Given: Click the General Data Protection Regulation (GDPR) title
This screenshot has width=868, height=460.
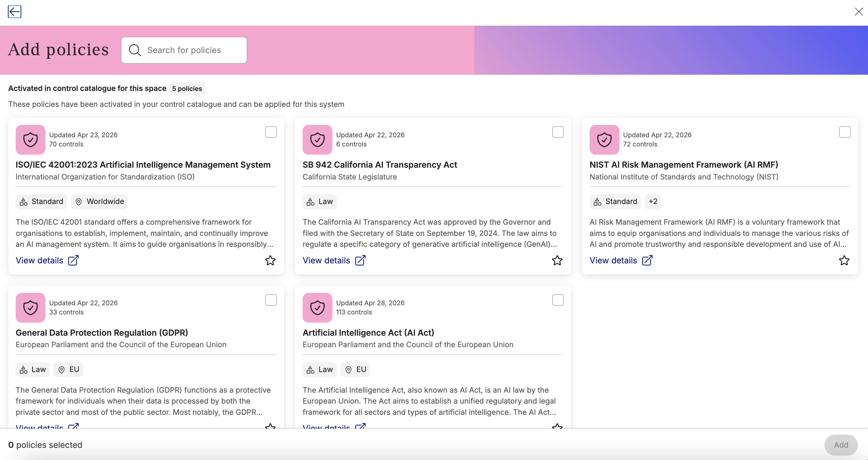Looking at the screenshot, I should pos(102,333).
